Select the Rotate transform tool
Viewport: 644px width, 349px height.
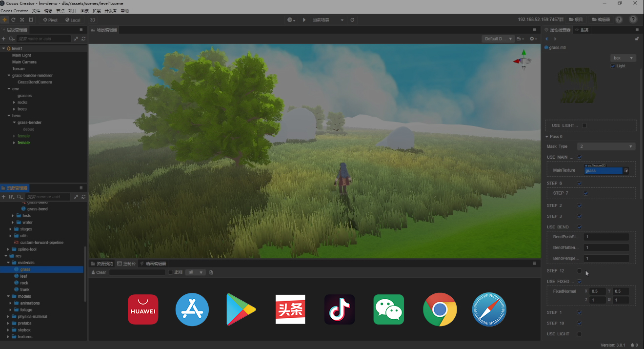coord(13,20)
